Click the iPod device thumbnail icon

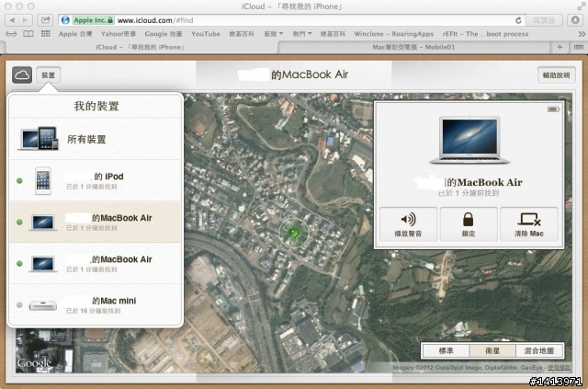(43, 180)
